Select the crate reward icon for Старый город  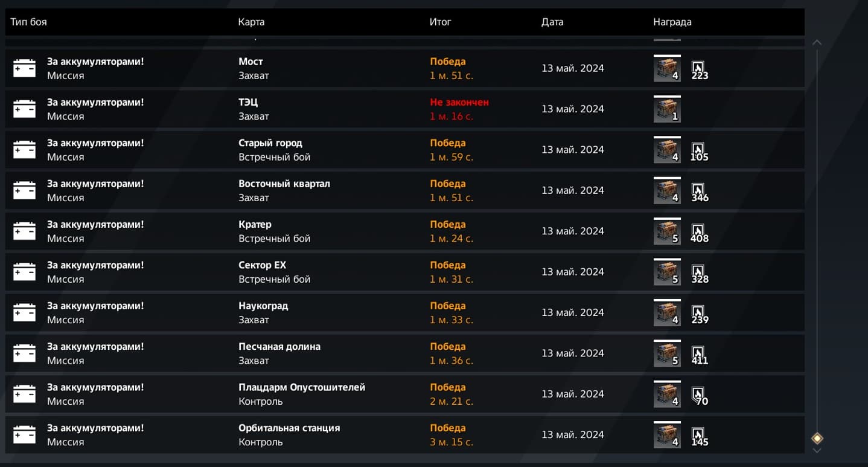tap(667, 150)
